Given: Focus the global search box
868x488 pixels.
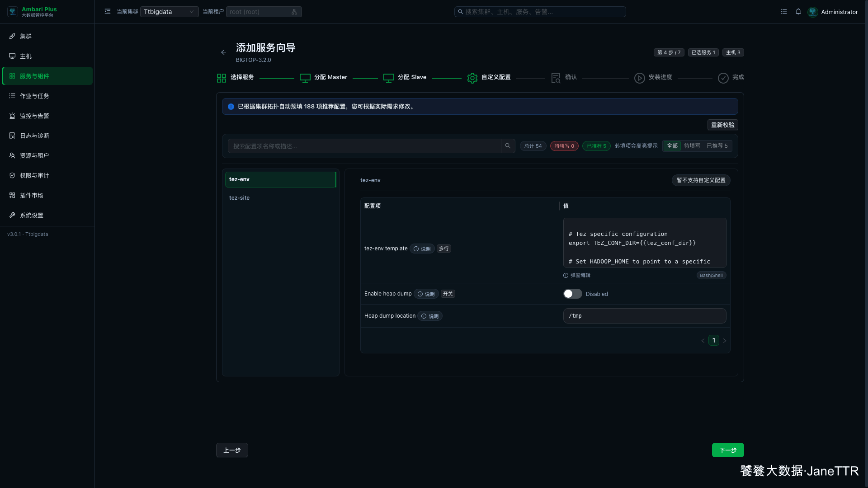Looking at the screenshot, I should [540, 12].
